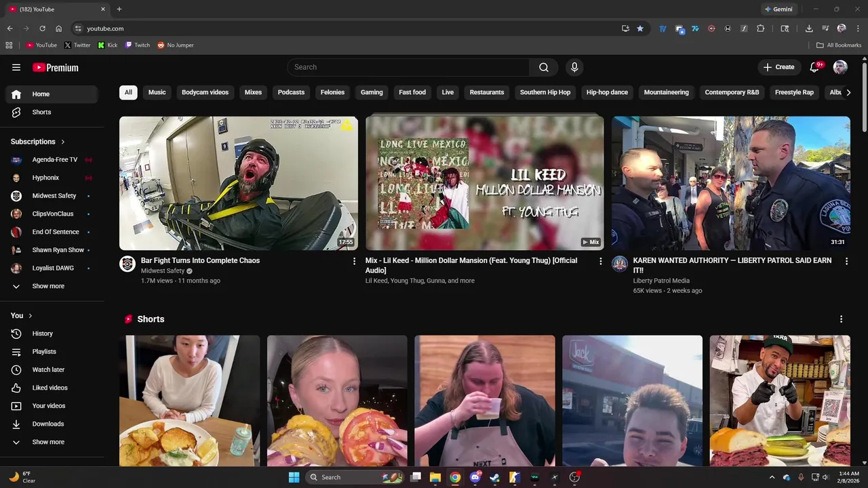The image size is (868, 488).
Task: Select the Southern Hip Hop chip
Action: click(x=545, y=92)
